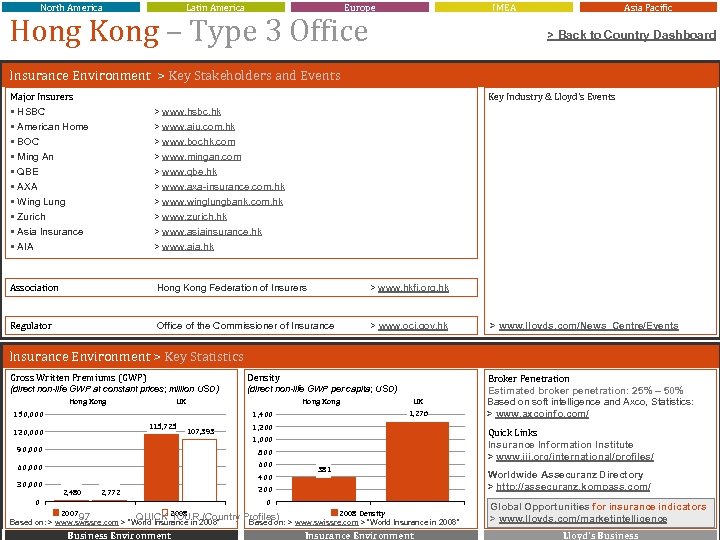Switch to the Europe region tab
The width and height of the screenshot is (720, 540).
point(360,6)
